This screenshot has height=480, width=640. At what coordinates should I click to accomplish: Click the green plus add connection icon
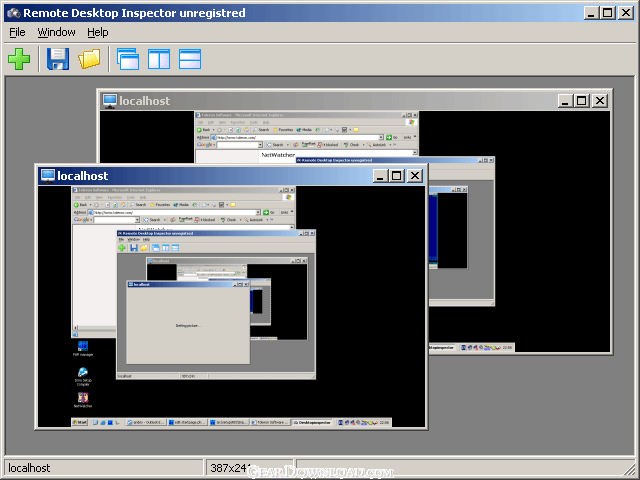pos(18,59)
